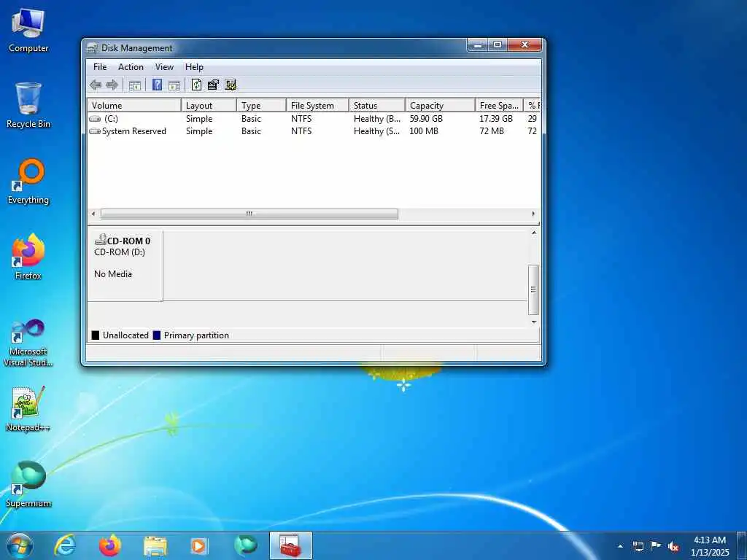747x560 pixels.
Task: Sort by the Capacity column header
Action: point(440,105)
